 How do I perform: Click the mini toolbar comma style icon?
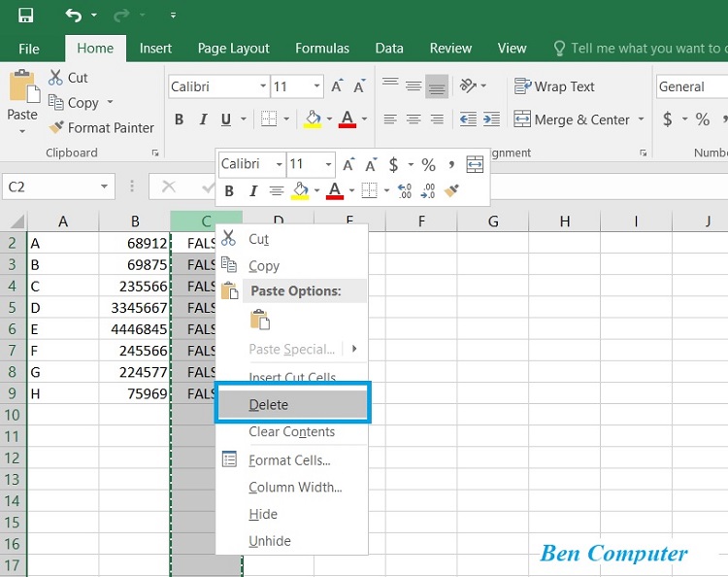pyautogui.click(x=451, y=164)
